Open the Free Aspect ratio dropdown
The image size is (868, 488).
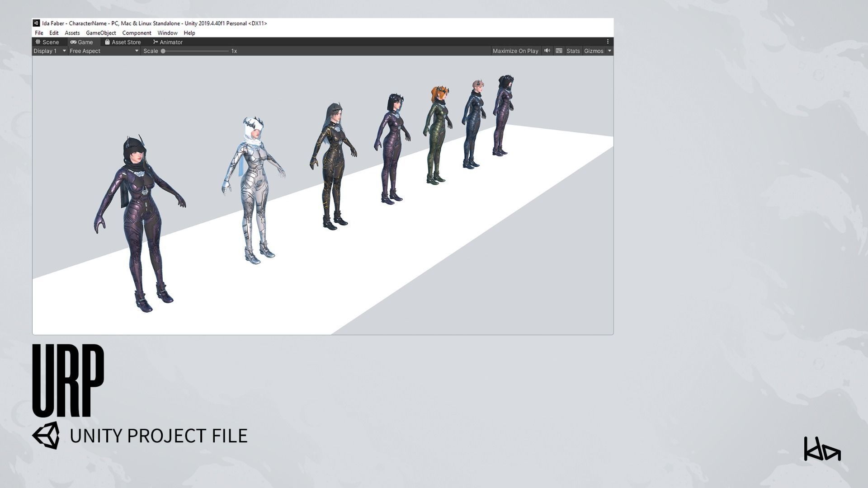pos(104,51)
